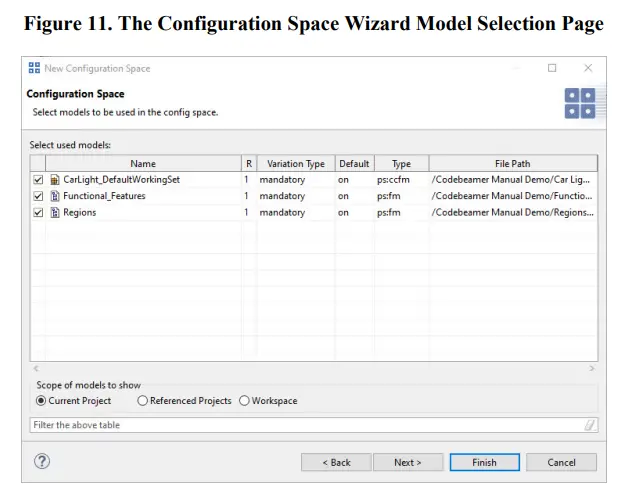Click the configuration space wizard banner icon

click(x=580, y=103)
